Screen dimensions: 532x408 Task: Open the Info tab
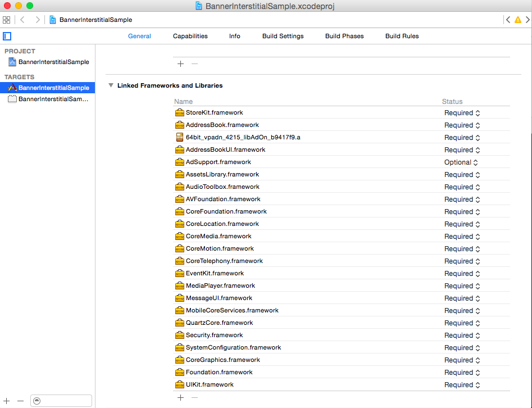(x=235, y=36)
